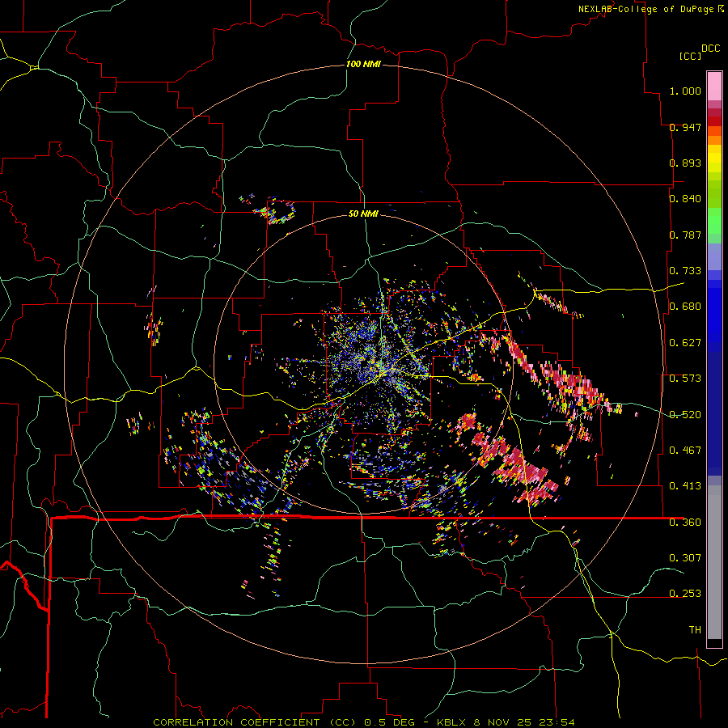Click the green segment of the color bar
The image size is (728, 728).
coord(714,221)
